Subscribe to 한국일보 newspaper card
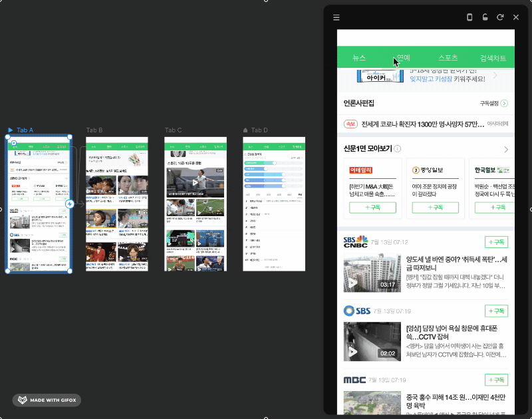Viewport: 532px width, 419px height. click(495, 208)
